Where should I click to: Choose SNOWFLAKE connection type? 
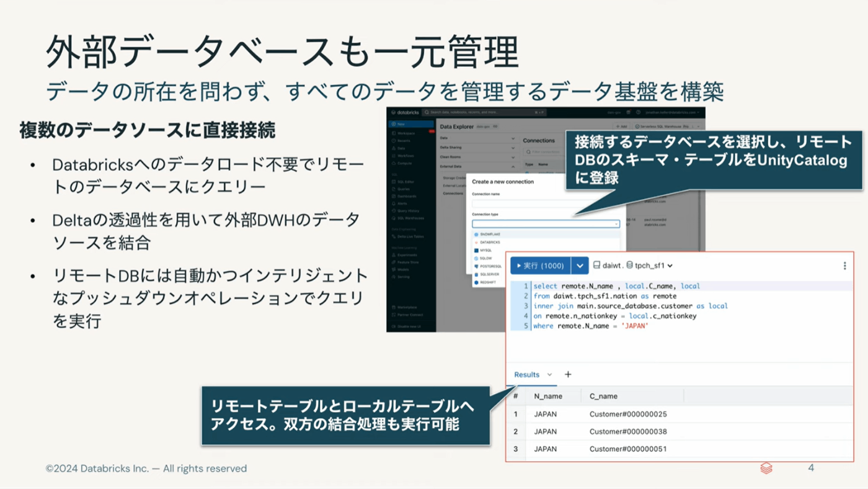click(546, 235)
